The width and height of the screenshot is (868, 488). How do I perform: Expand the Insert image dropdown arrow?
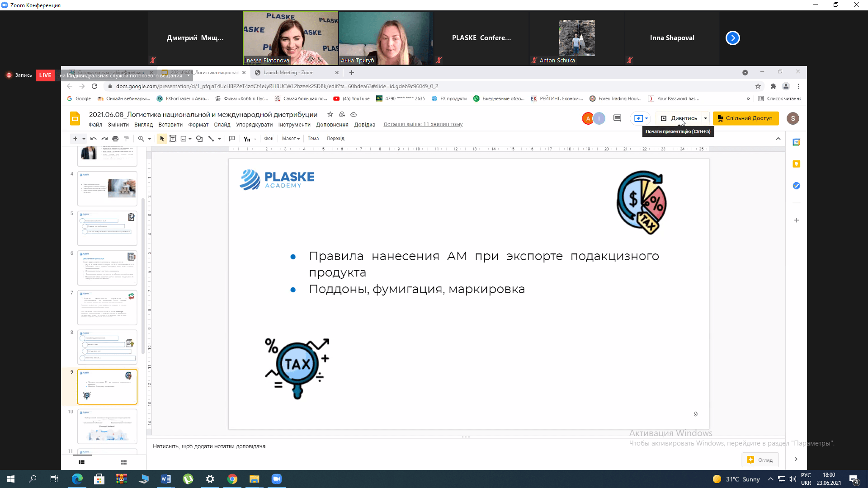pyautogui.click(x=190, y=139)
